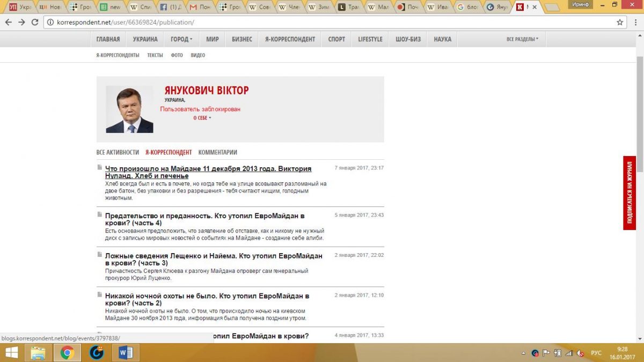Screen dimensions: 644x362
Task: Click the Chrome icon in the taskbar
Action: [67, 352]
